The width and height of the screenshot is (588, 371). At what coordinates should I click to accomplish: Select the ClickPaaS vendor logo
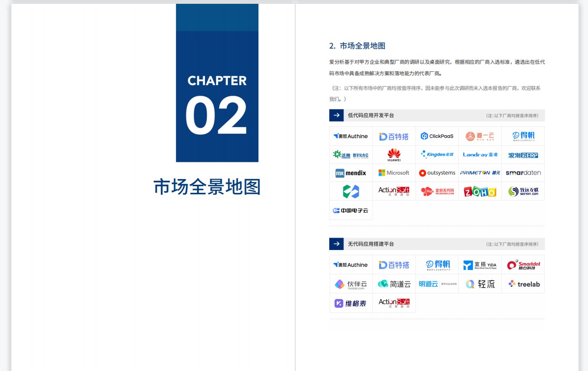click(437, 136)
